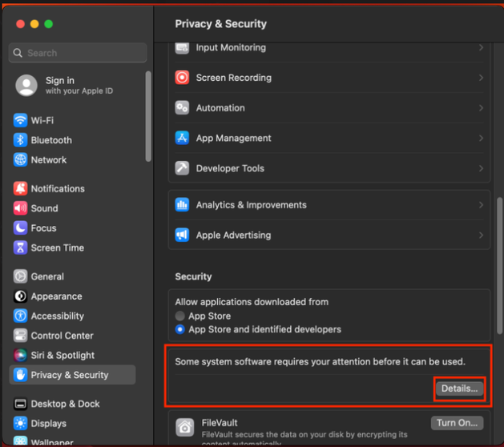The width and height of the screenshot is (504, 447).
Task: Click the Search field in sidebar
Action: [x=78, y=53]
